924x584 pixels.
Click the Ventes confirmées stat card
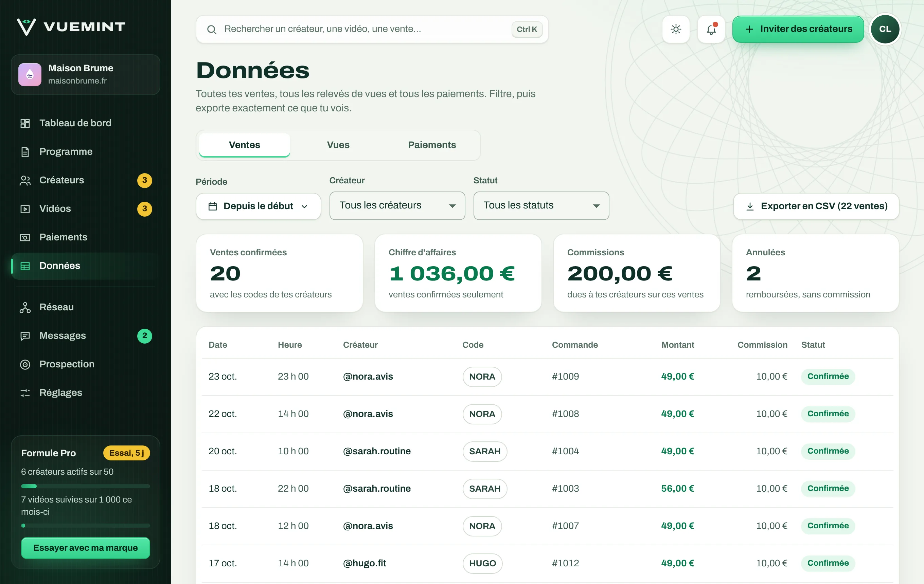(279, 273)
